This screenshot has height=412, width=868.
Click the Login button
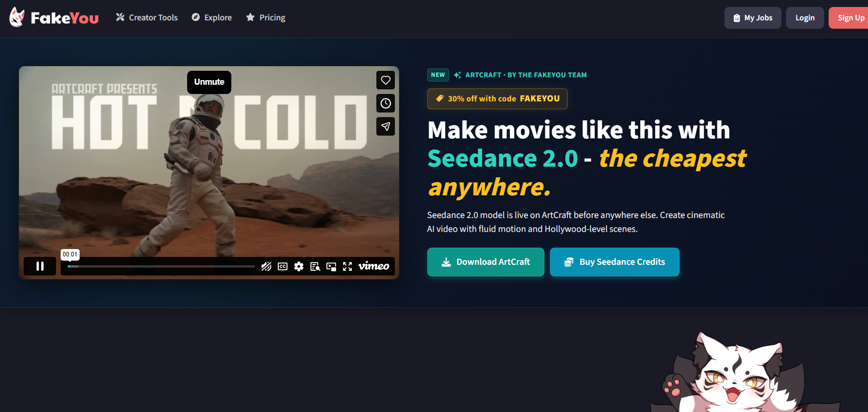(805, 18)
